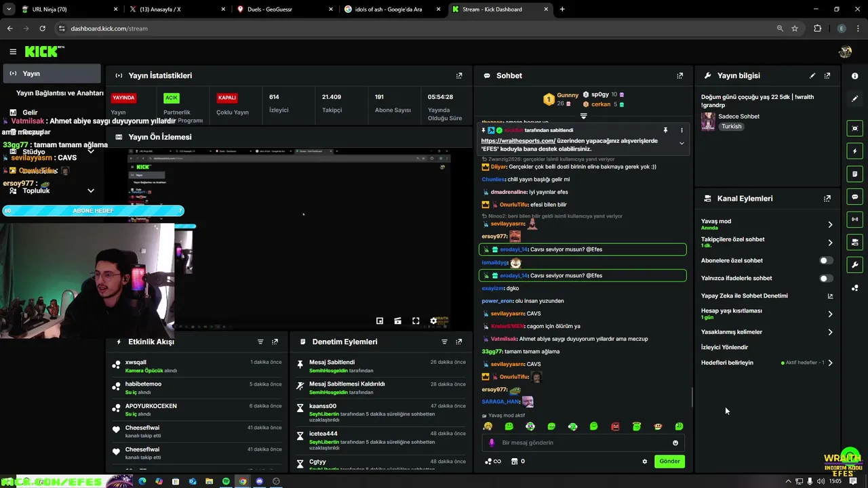Collapse the pinned message chevron
Screen dimensions: 868x488
[x=682, y=143]
